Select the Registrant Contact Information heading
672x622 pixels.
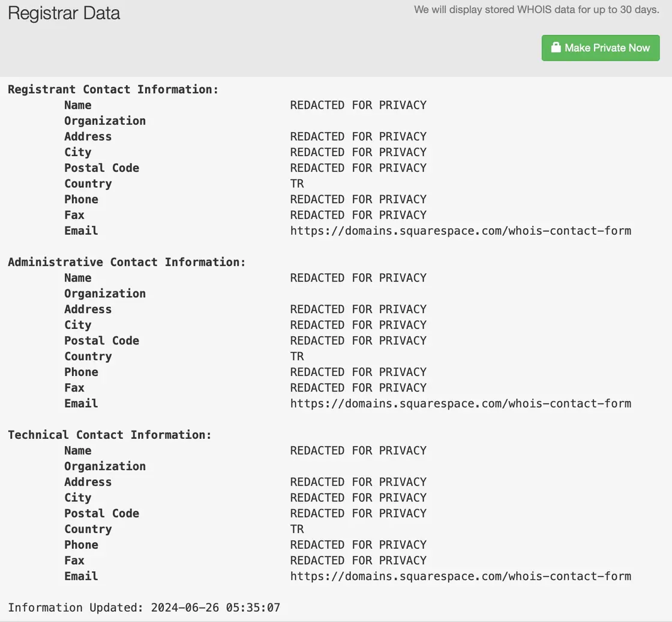(113, 89)
